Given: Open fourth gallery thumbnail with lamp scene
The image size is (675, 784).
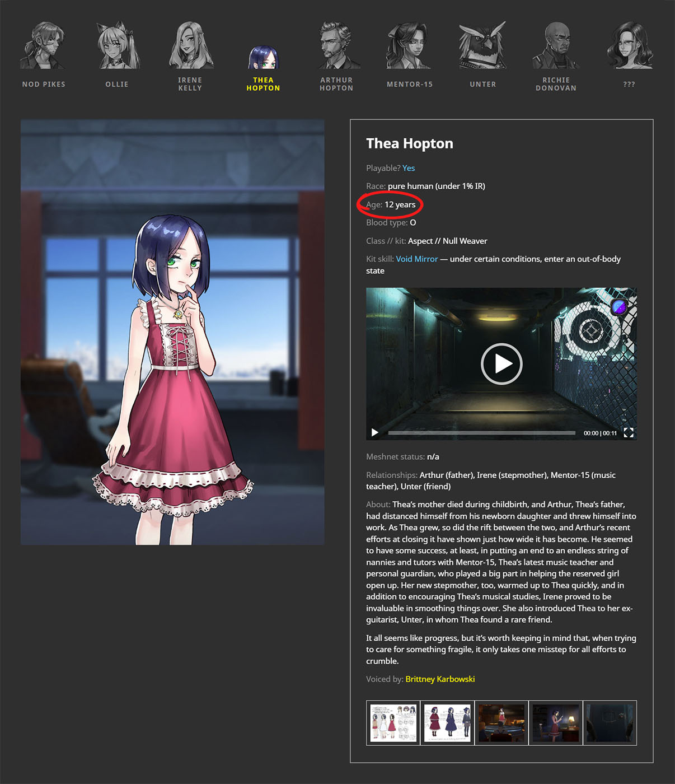Looking at the screenshot, I should 556,723.
